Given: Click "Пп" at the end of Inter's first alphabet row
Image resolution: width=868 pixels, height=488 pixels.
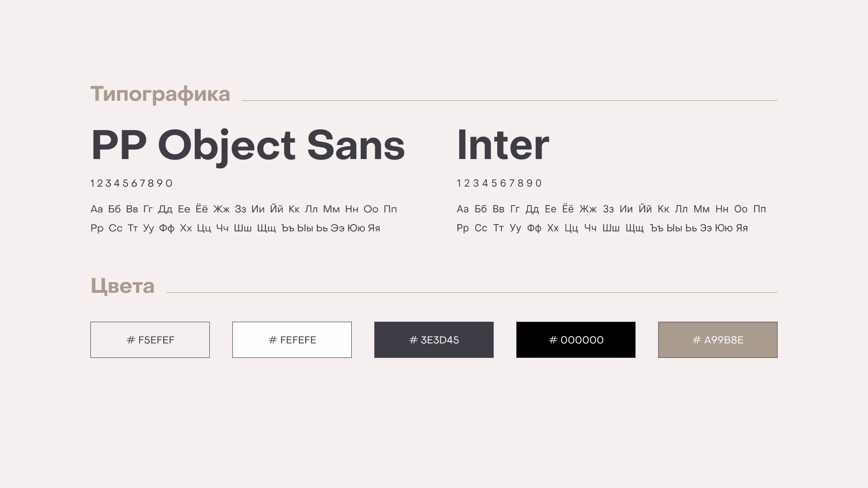Looking at the screenshot, I should click(x=759, y=209).
